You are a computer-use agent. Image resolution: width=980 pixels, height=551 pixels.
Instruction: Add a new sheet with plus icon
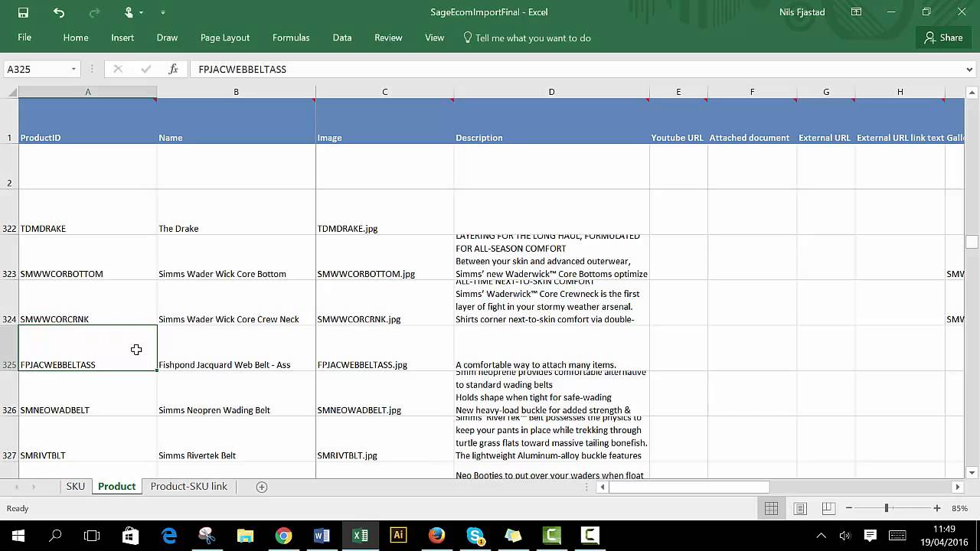click(262, 487)
